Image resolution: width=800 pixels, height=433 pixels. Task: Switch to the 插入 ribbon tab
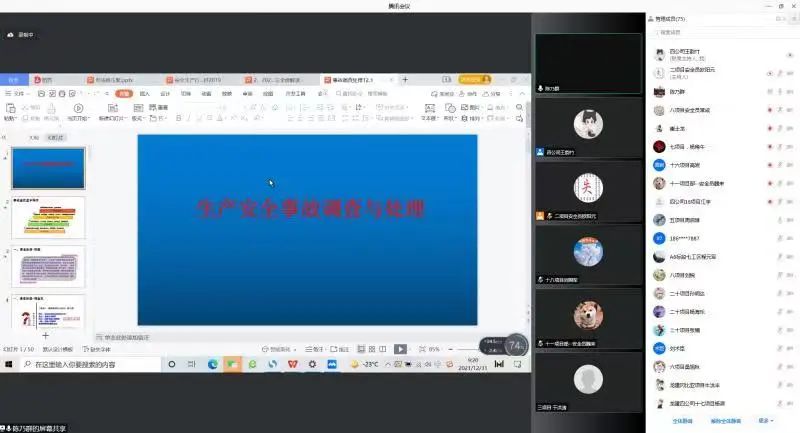tap(145, 93)
